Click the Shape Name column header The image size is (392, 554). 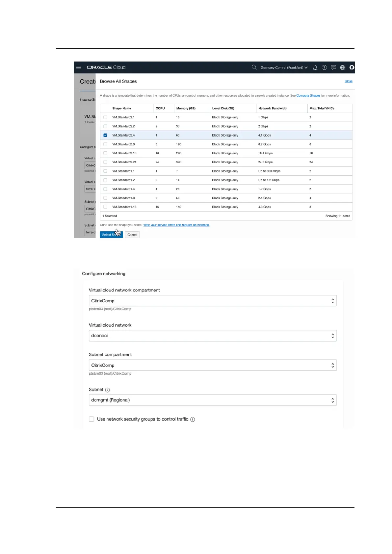[x=122, y=108]
